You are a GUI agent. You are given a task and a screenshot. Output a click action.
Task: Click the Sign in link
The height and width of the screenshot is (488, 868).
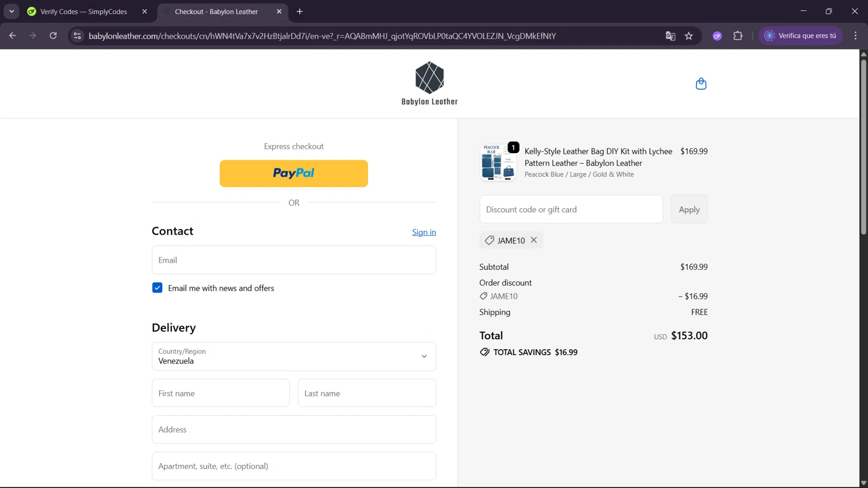point(424,232)
